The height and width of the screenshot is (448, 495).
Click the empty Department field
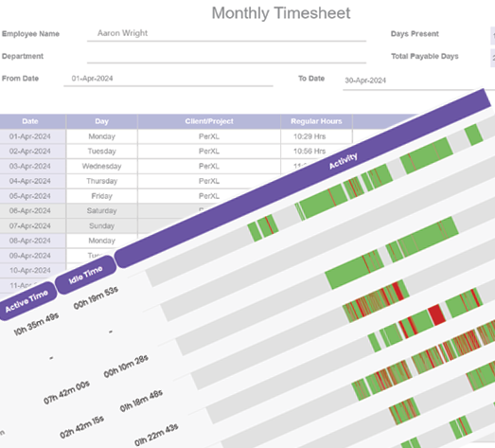pos(226,56)
